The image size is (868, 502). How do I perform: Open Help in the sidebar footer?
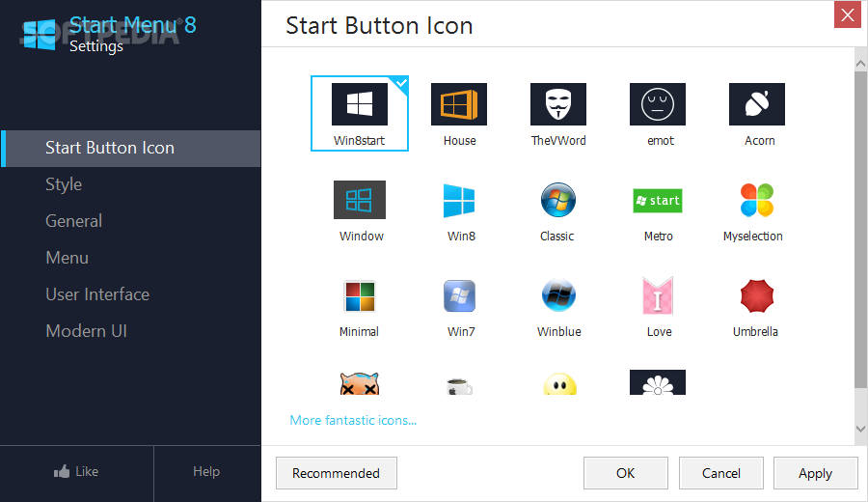pos(206,471)
